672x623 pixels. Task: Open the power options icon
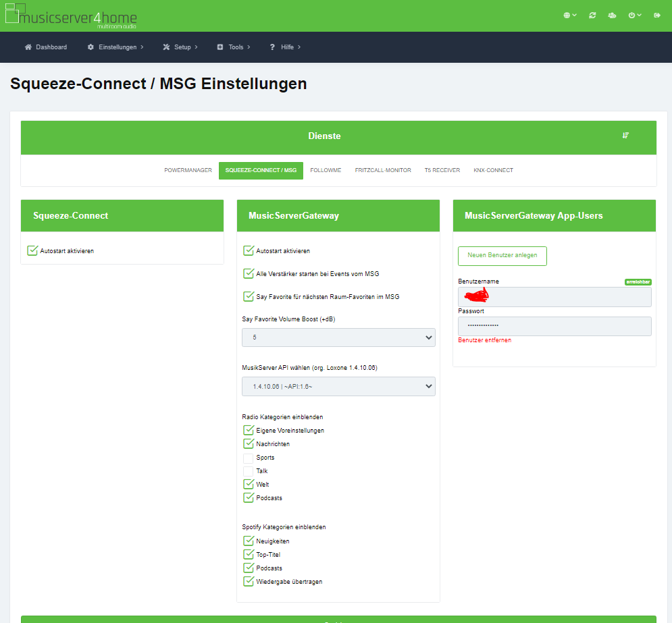[634, 15]
